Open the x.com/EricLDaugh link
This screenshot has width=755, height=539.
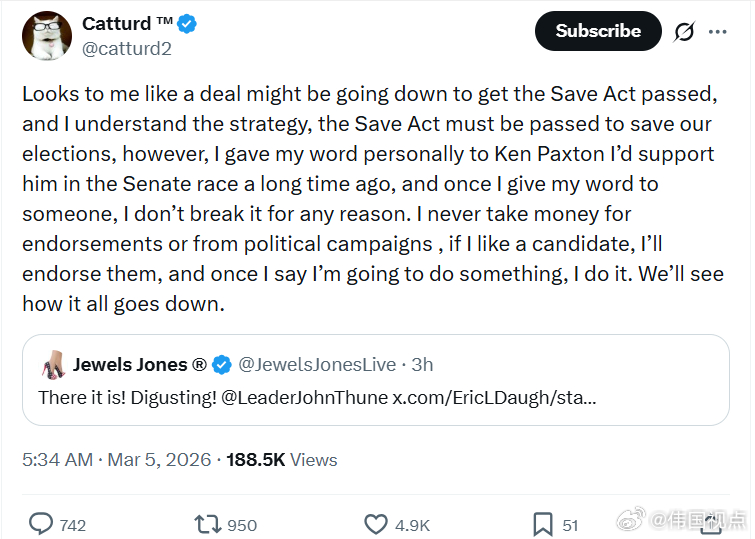click(x=495, y=397)
